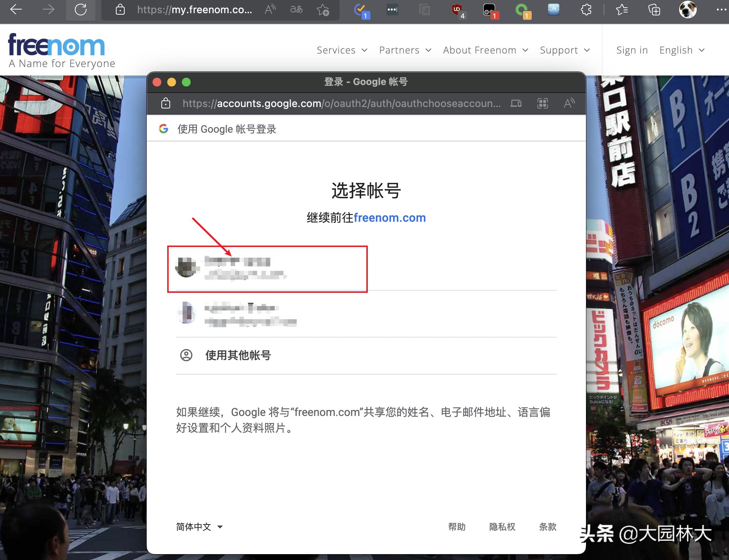Click the Sign in link
This screenshot has height=560, width=729.
click(x=631, y=50)
